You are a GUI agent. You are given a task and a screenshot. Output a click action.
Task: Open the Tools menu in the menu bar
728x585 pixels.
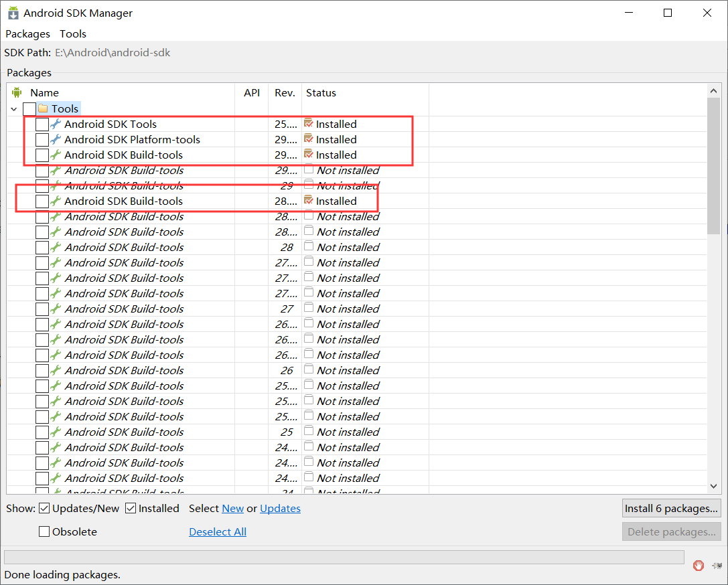point(73,34)
